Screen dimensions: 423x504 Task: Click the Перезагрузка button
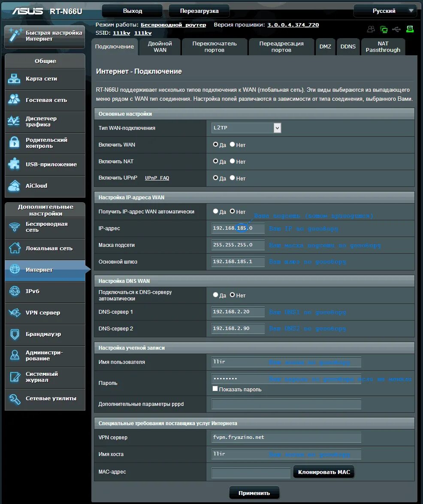pos(199,11)
